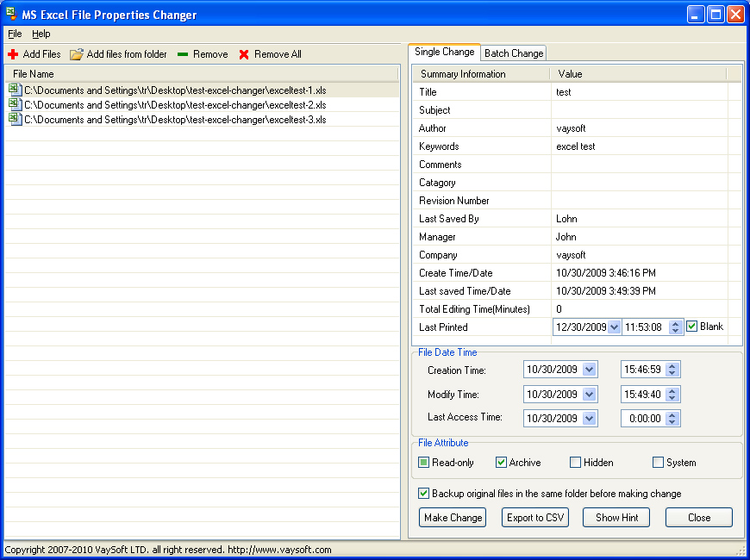
Task: Select the exceltest-3.xls file row
Action: [202, 120]
